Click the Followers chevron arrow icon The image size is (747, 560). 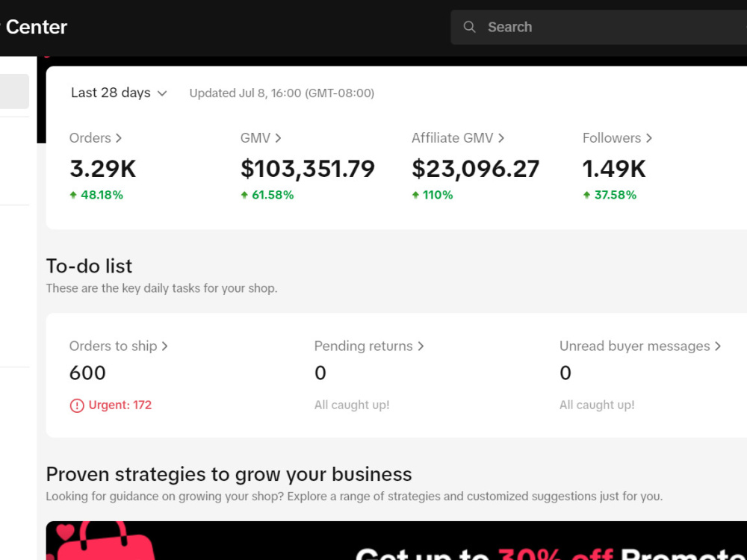649,138
